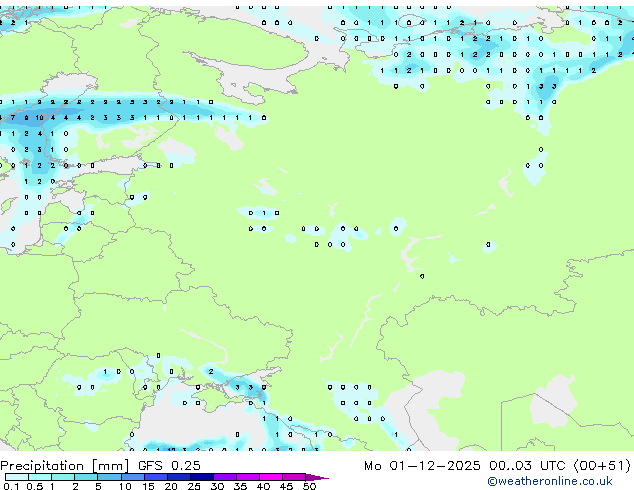634x490 pixels.
Task: Click the 'Mo 01-12-2025' date text
Action: [x=422, y=465]
